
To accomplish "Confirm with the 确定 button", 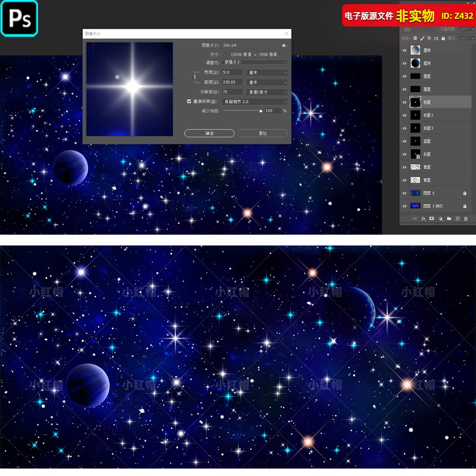I will pyautogui.click(x=210, y=133).
